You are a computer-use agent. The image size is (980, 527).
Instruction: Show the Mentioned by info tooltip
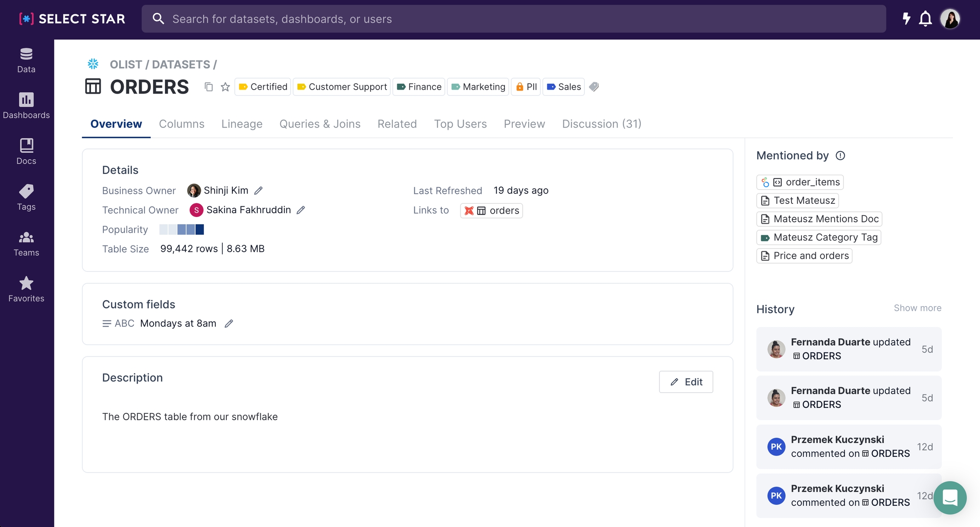click(x=840, y=156)
